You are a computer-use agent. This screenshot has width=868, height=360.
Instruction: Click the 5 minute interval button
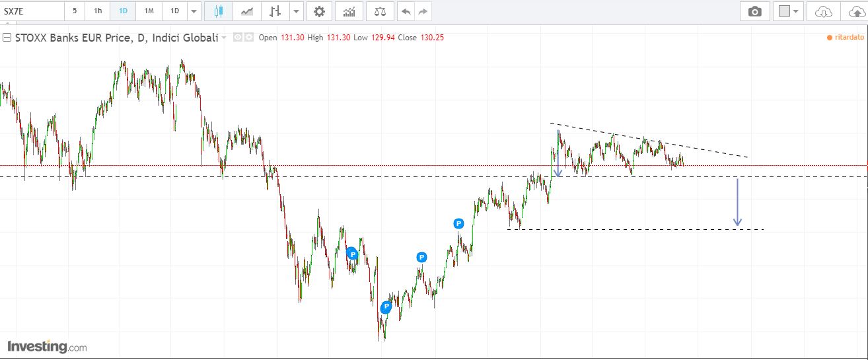tap(75, 11)
